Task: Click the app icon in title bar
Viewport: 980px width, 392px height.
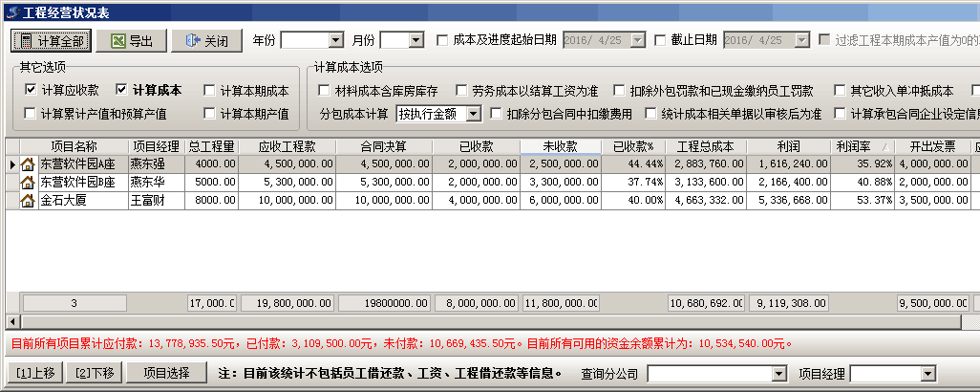Action: click(x=11, y=11)
